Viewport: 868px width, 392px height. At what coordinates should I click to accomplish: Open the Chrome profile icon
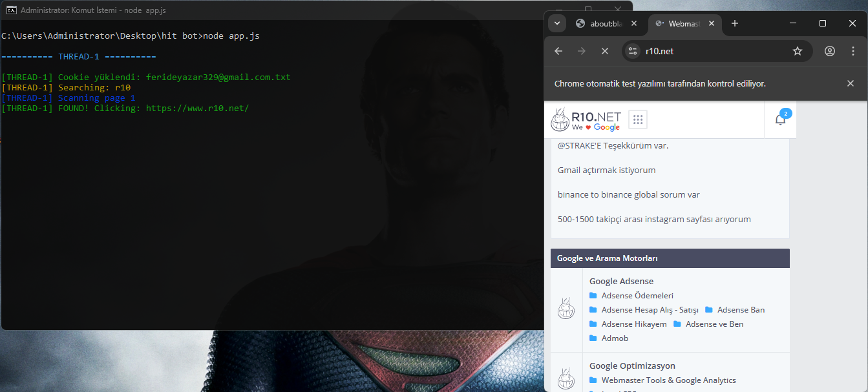point(830,51)
